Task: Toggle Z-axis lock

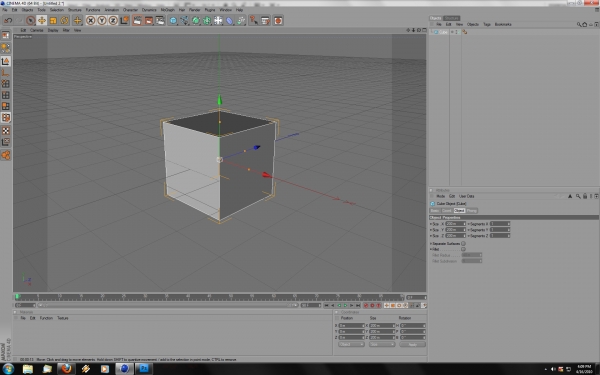Action: click(x=113, y=20)
